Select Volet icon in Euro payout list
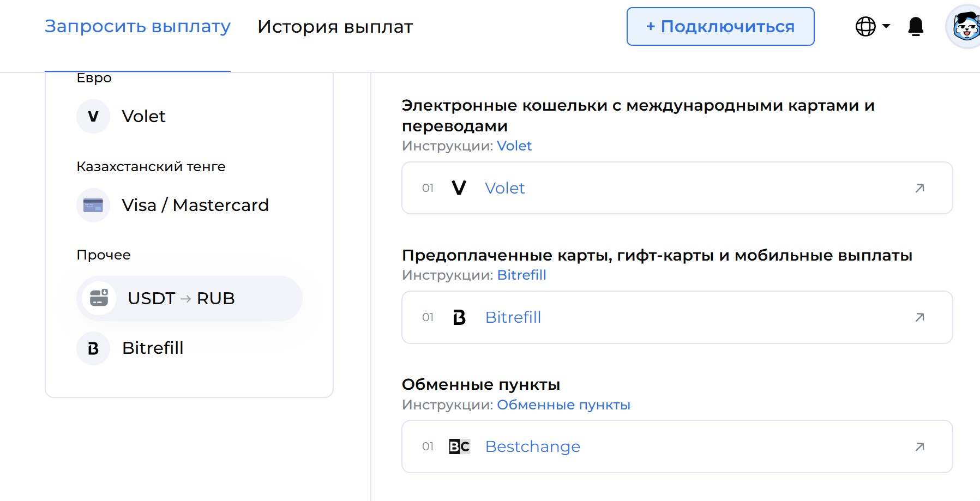980x501 pixels. [x=93, y=116]
